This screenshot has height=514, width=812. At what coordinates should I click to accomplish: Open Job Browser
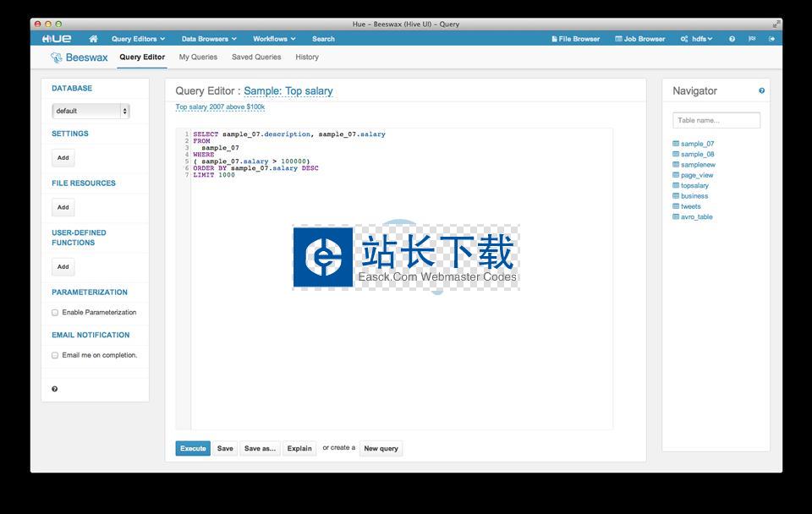coord(640,39)
